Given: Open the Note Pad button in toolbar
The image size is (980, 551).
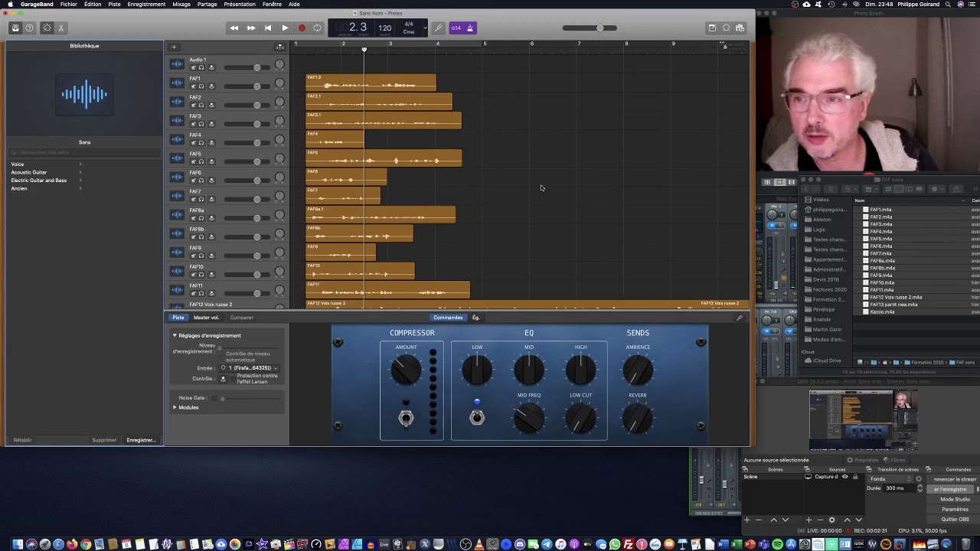Looking at the screenshot, I should [712, 28].
